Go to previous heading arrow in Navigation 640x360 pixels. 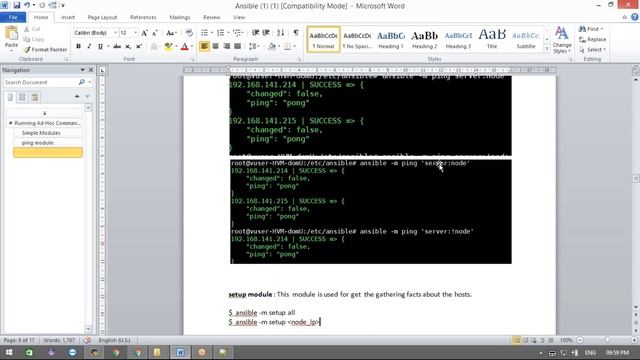(77, 96)
